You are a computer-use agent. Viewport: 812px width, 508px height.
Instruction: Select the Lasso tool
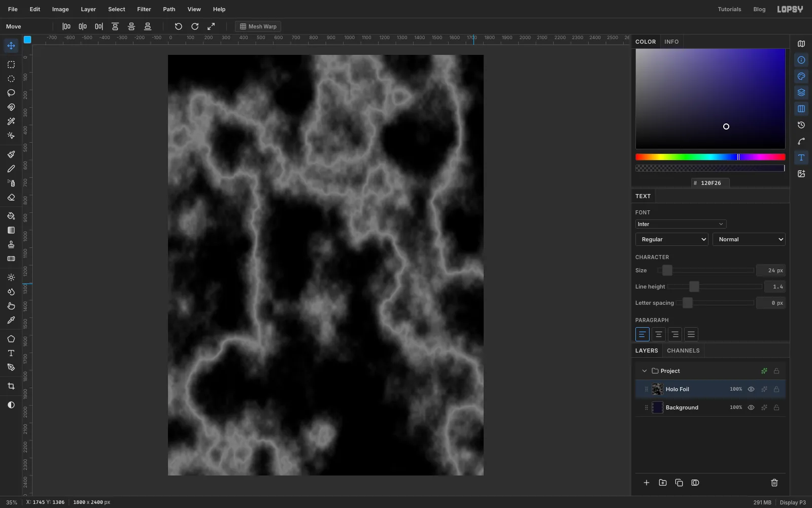[11, 93]
